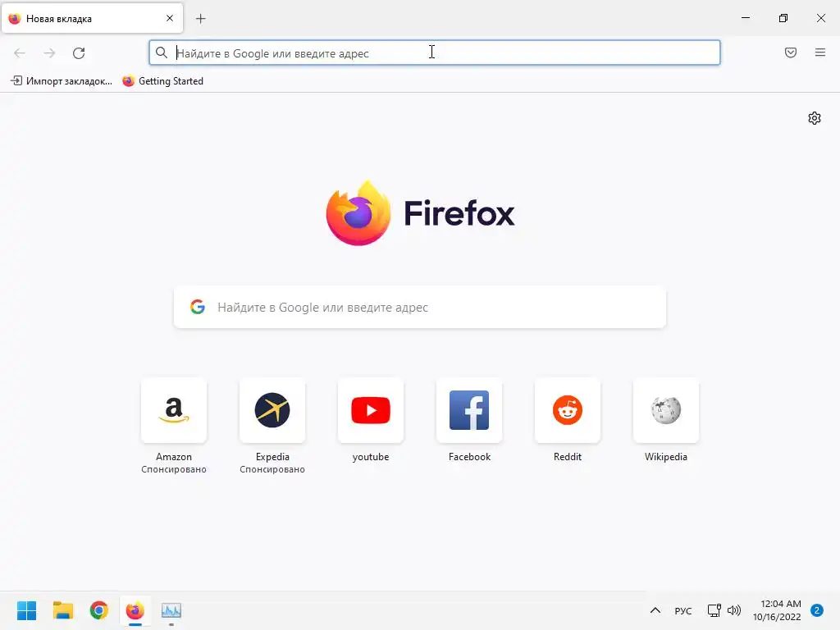Click the Forward navigation arrow
Image resolution: width=840 pixels, height=630 pixels.
pyautogui.click(x=49, y=53)
